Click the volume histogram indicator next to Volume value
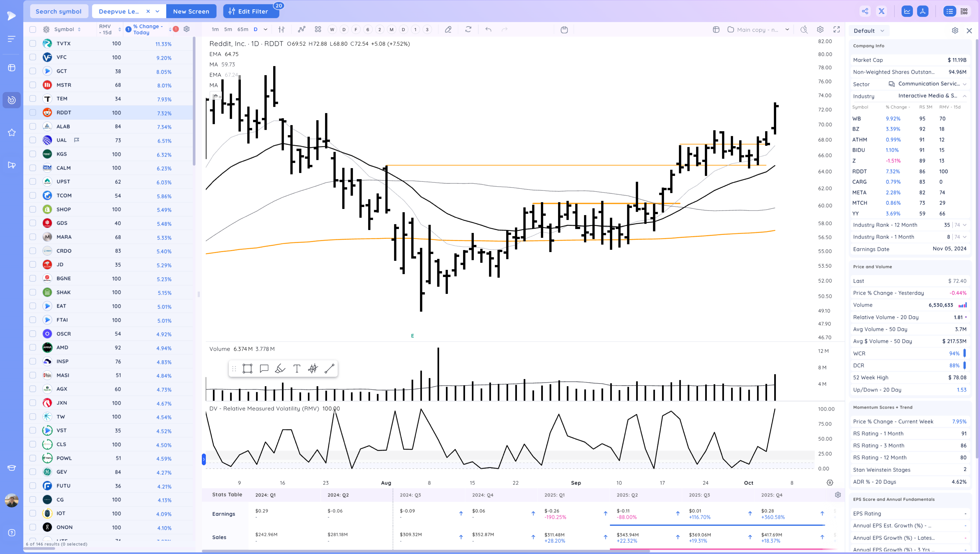 tap(963, 305)
